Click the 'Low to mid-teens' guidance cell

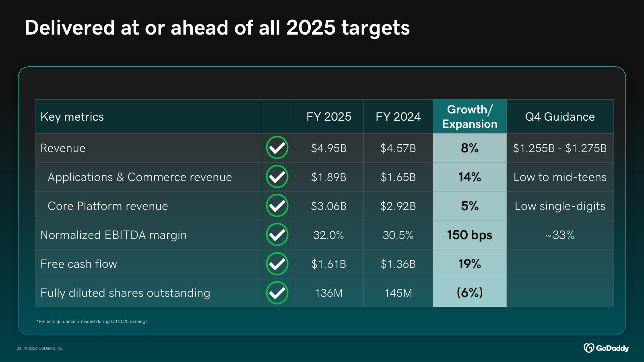560,177
